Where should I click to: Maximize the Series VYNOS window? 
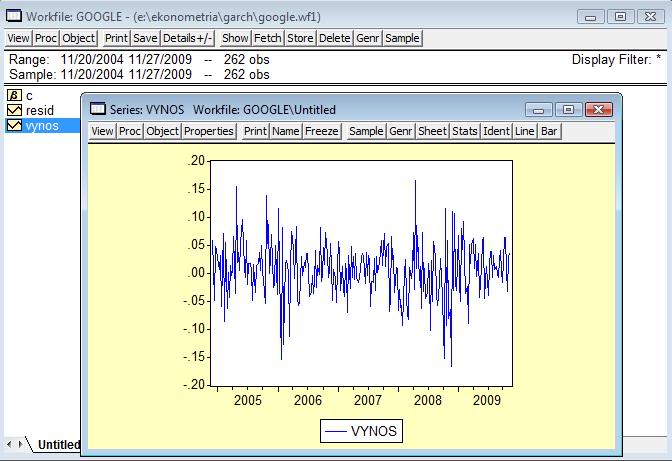[x=569, y=109]
